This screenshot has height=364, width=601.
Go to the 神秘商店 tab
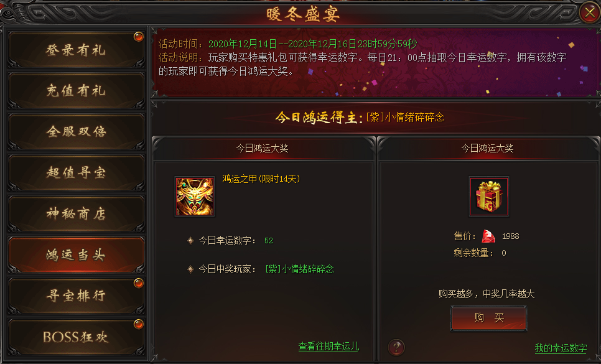tap(76, 214)
